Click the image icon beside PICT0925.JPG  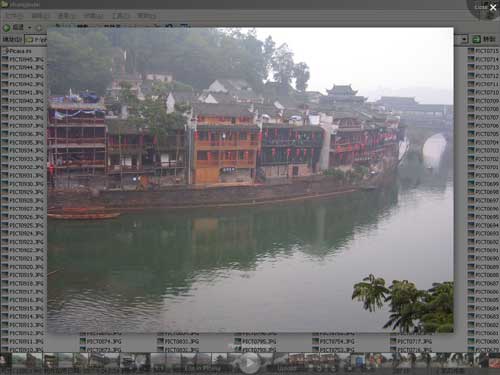coord(5,225)
